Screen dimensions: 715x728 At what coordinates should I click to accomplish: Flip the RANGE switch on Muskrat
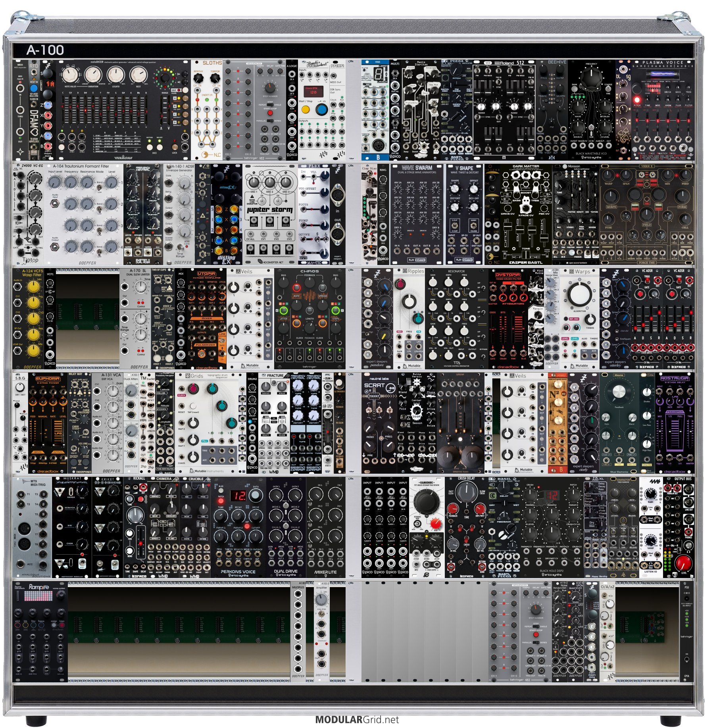point(71,492)
